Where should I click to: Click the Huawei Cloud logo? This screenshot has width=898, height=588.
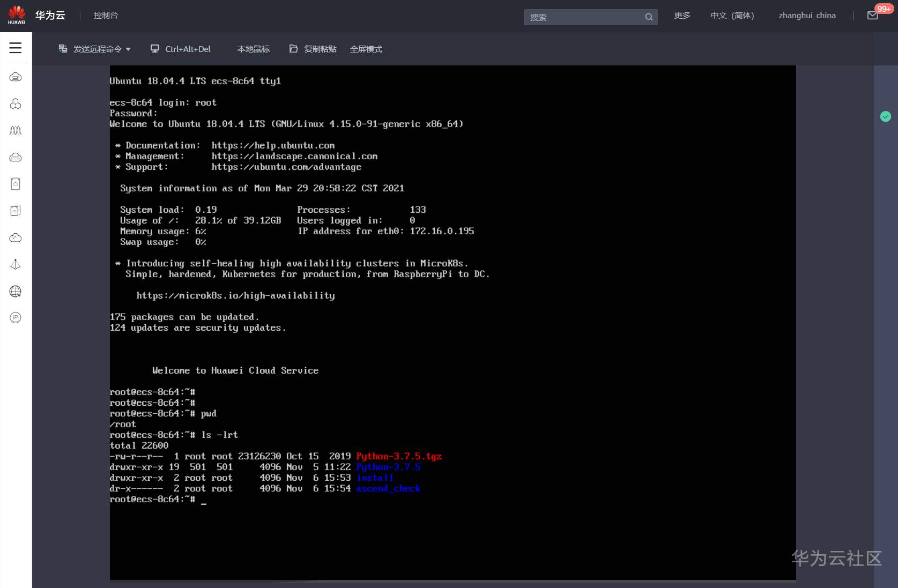[x=17, y=15]
